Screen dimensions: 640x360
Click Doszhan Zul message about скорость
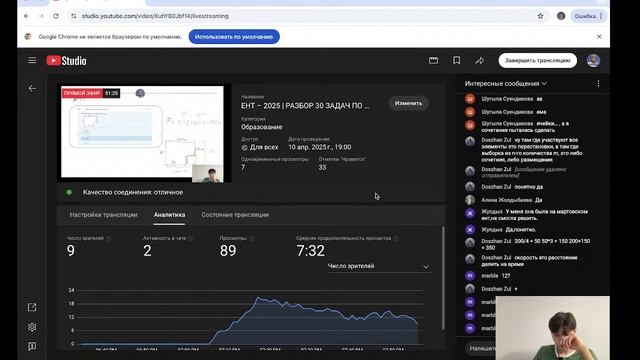529,261
